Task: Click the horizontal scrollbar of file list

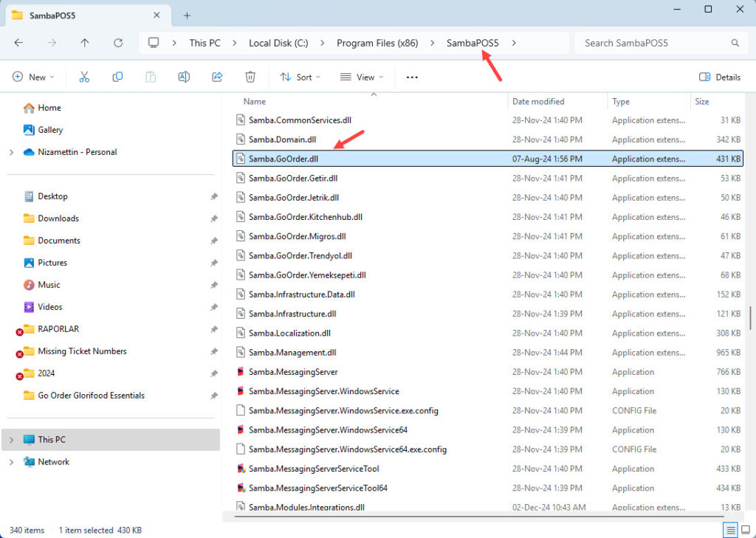Action: (478, 517)
